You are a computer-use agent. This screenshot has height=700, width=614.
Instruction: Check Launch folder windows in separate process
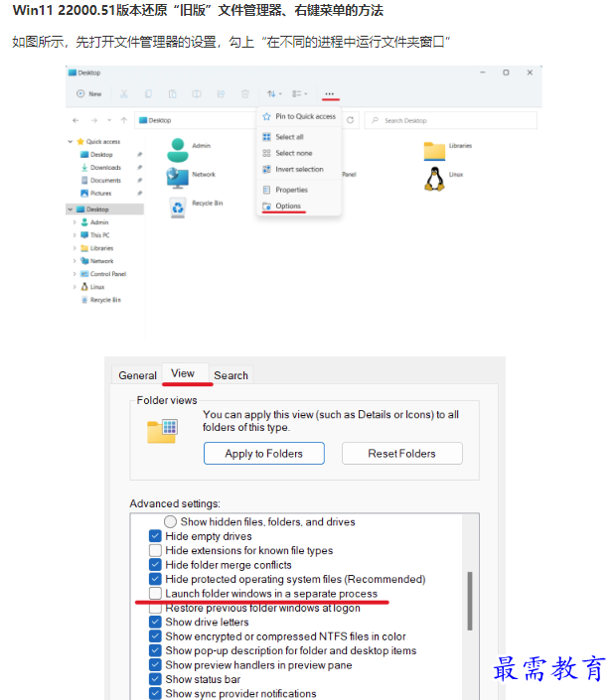pyautogui.click(x=155, y=594)
